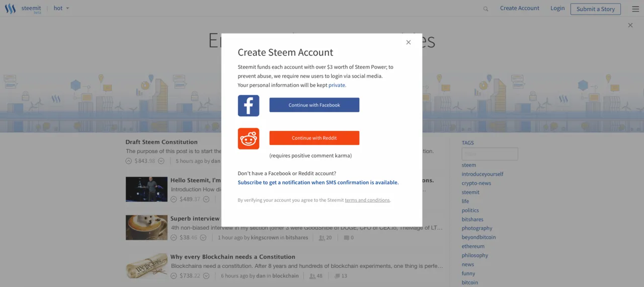
Task: Continue with Reddit button
Action: 314,138
